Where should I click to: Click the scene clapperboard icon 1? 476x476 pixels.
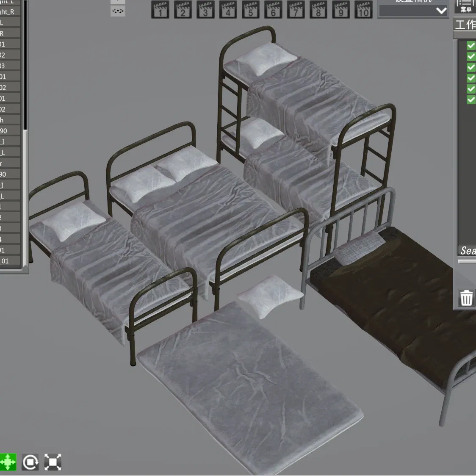click(160, 9)
